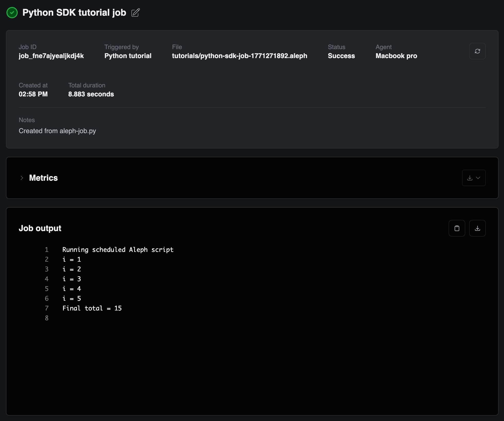Click the metrics download icon
Screen dimensions: 504x421
point(470,178)
